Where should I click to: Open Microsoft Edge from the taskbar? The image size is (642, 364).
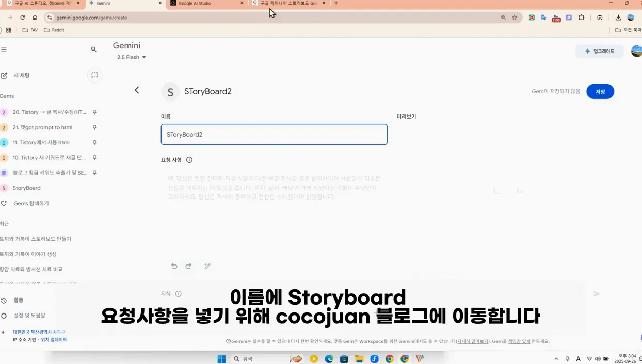tap(329, 359)
